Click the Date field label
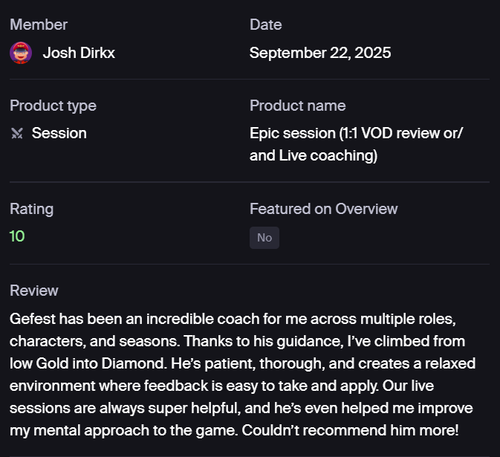Viewport: 500px width, 457px height. coord(266,25)
